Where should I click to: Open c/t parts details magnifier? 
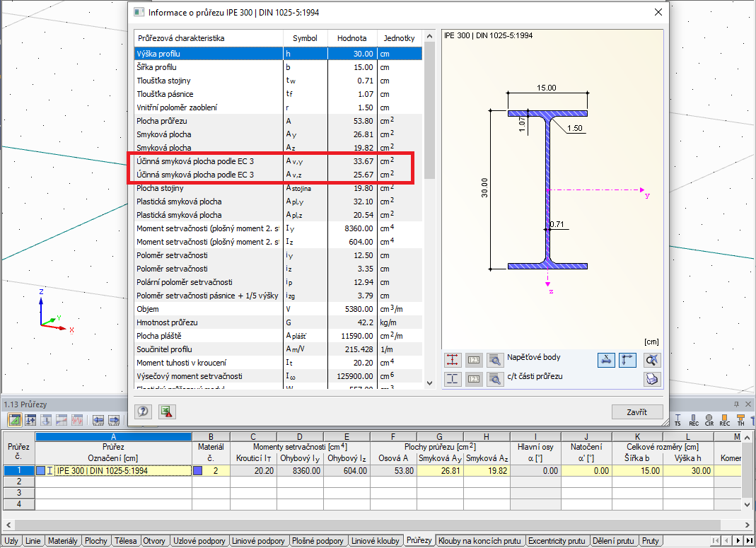tap(494, 379)
